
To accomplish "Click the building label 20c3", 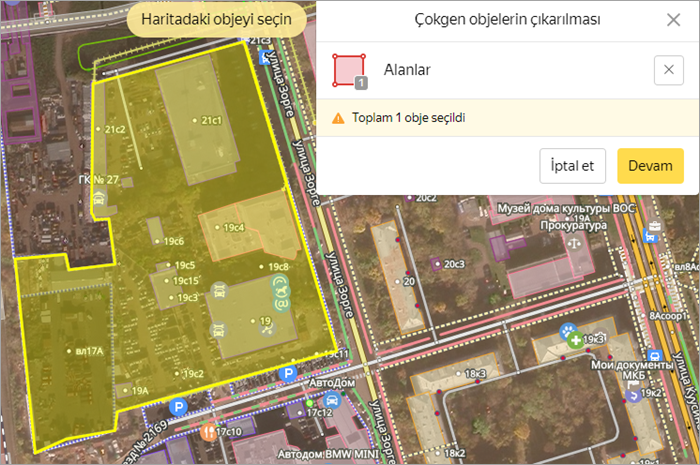I will click(454, 264).
